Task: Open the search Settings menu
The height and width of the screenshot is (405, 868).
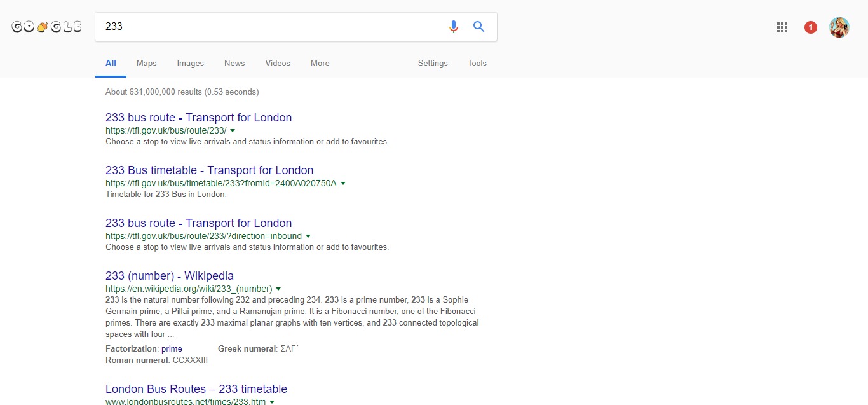Action: (x=433, y=64)
